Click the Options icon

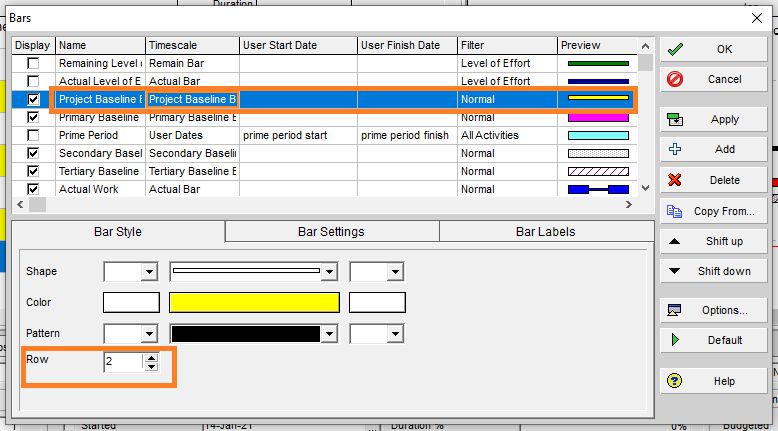click(674, 310)
